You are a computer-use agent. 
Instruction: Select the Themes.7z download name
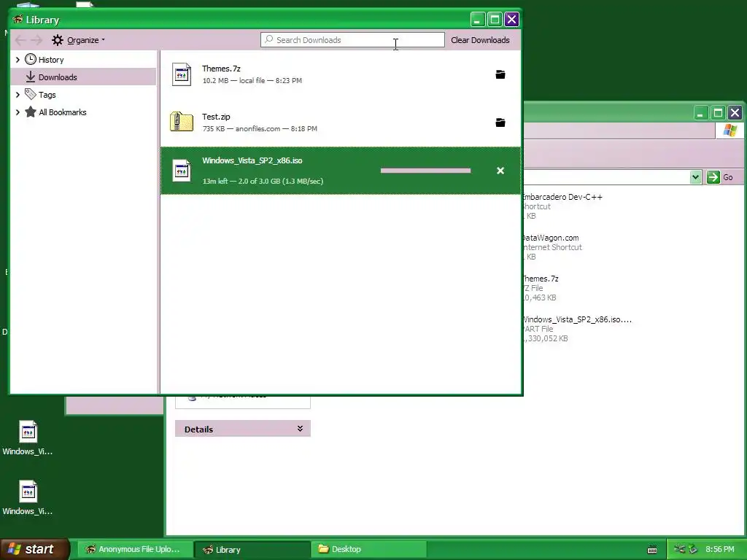coord(221,69)
